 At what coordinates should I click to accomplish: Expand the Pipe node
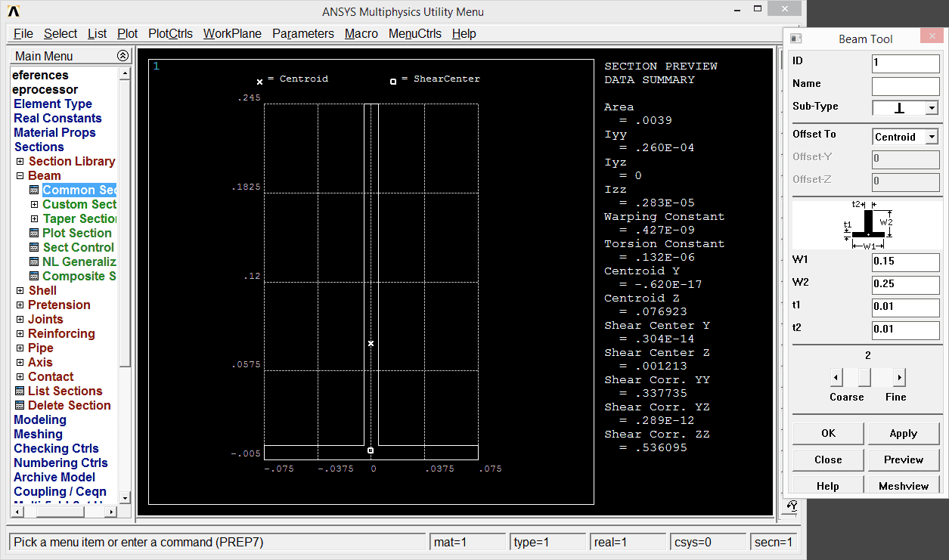coord(20,348)
